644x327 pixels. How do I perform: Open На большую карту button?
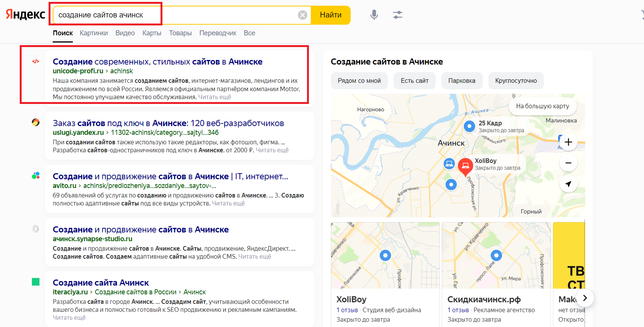point(543,106)
